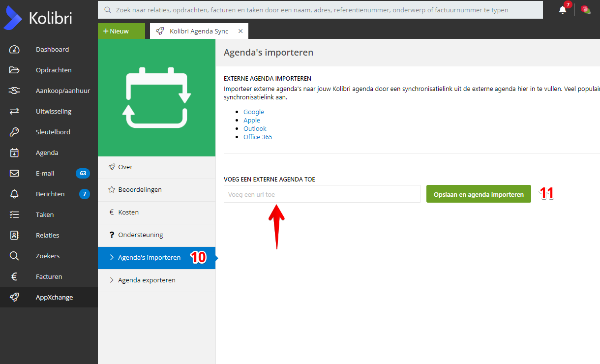This screenshot has width=600, height=364.
Task: Click the Google link
Action: (x=254, y=112)
